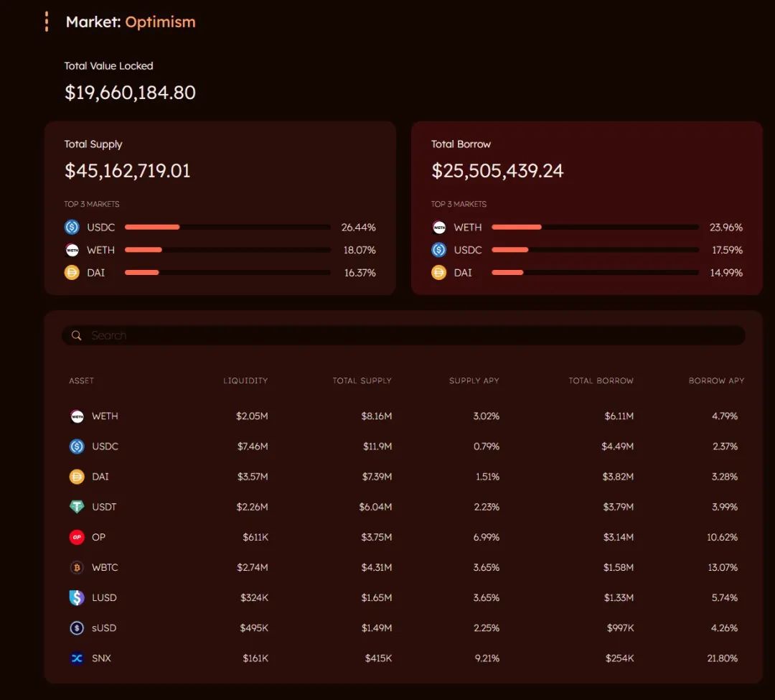Image resolution: width=775 pixels, height=700 pixels.
Task: Click the Total Value Locked amount $19,660,184.80
Action: point(131,93)
